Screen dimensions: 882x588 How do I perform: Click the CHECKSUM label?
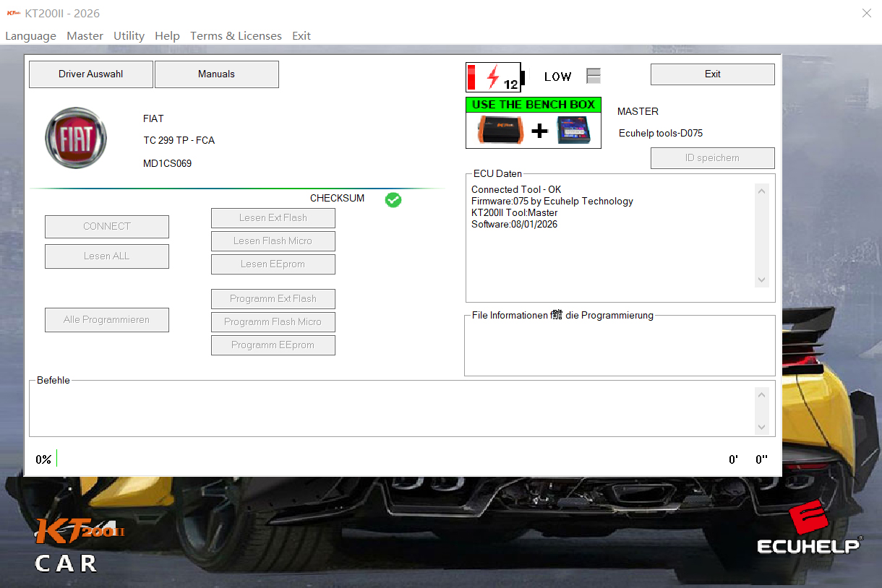[x=337, y=199]
